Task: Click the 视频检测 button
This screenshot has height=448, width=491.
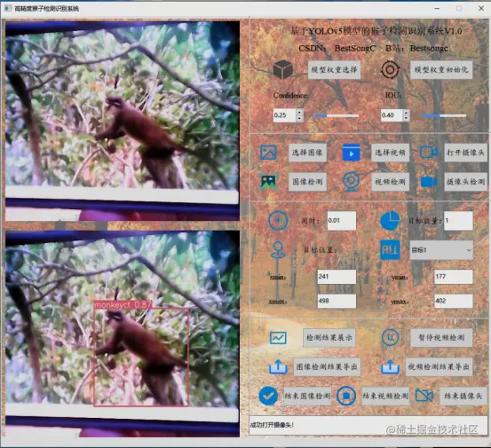Action: [x=390, y=182]
